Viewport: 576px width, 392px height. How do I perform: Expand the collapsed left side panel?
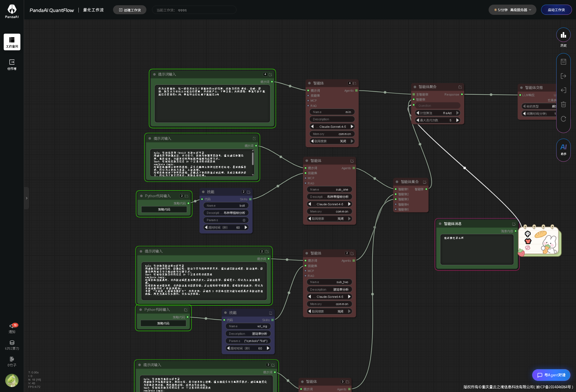point(27,198)
